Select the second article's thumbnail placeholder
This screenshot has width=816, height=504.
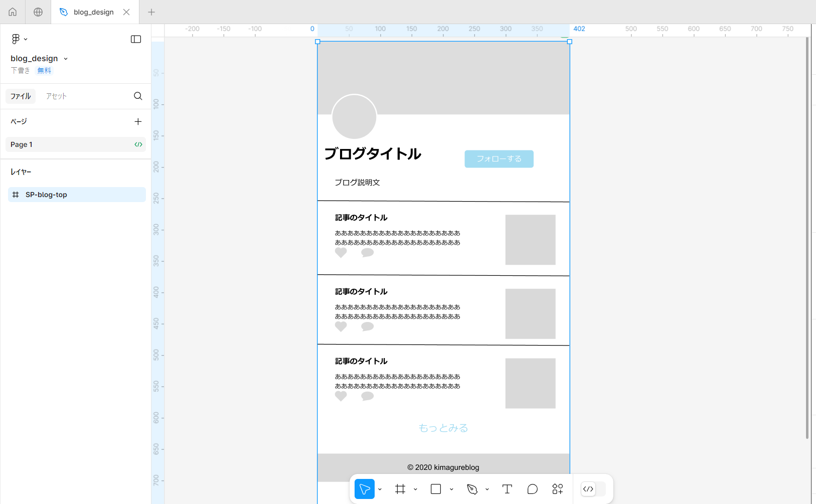tap(530, 314)
